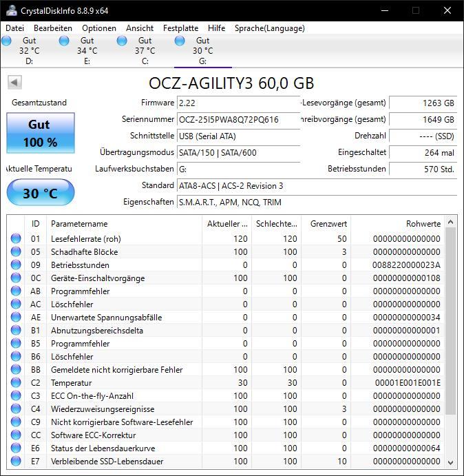Viewport: 464px width, 476px height.
Task: Click status orb for ECC On-the-fly-Anzahl row
Action: coord(16,395)
